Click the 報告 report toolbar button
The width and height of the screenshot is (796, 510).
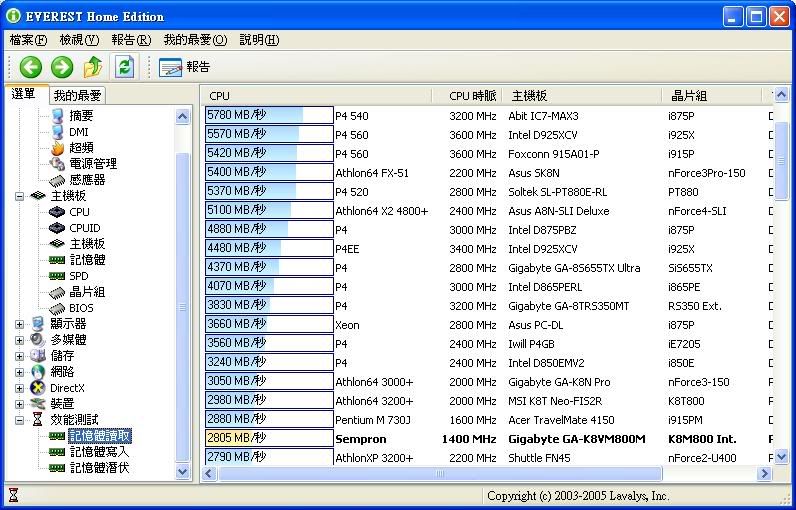pyautogui.click(x=185, y=67)
